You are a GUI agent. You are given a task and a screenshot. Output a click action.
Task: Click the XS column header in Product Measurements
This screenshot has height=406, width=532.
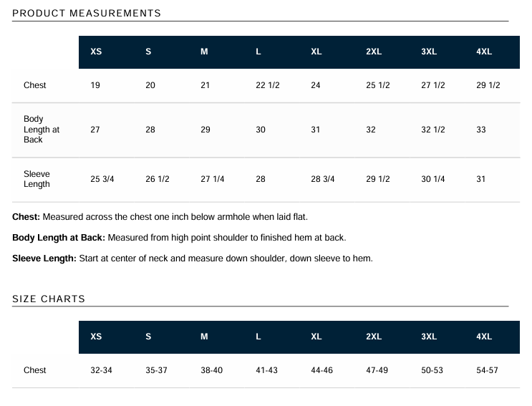(96, 52)
